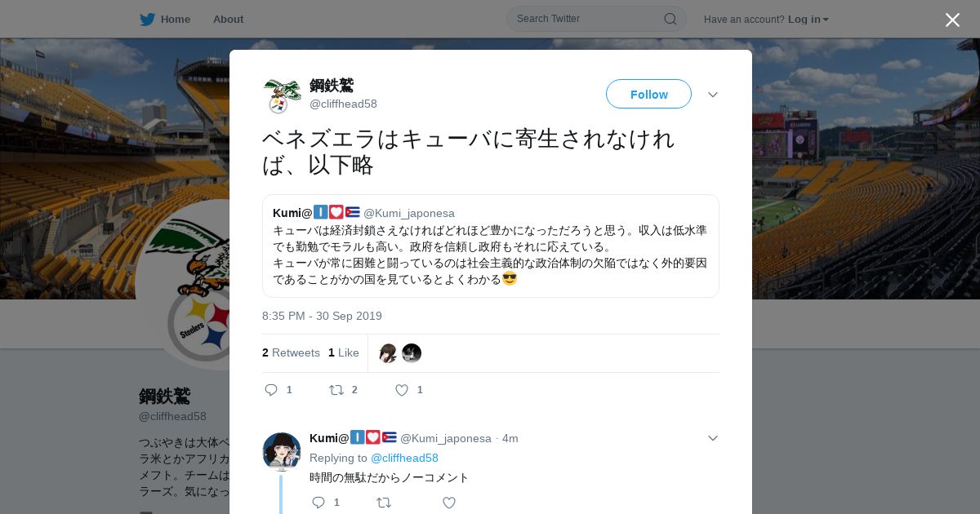Open the @cliffhead58 mention link in reply

404,458
